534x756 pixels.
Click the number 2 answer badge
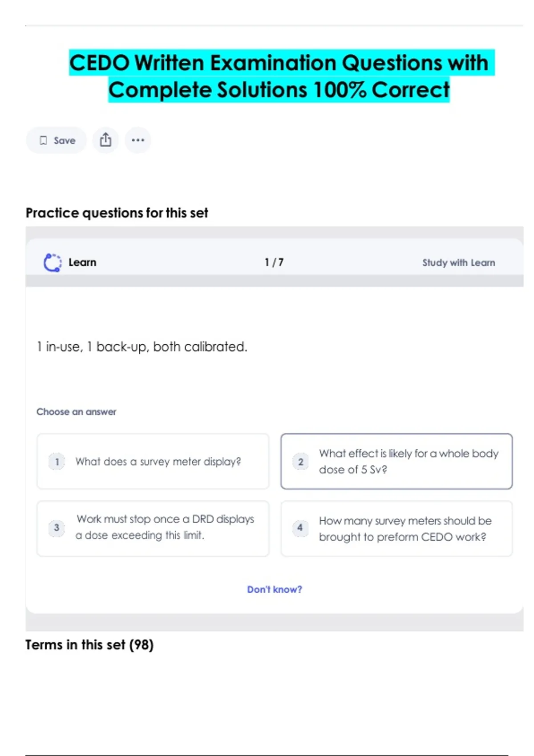(300, 462)
